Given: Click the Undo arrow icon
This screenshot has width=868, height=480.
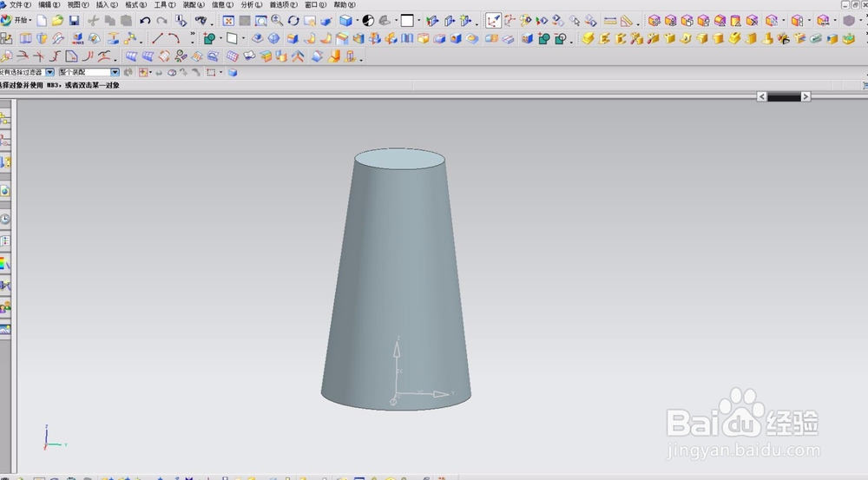Looking at the screenshot, I should click(x=145, y=21).
